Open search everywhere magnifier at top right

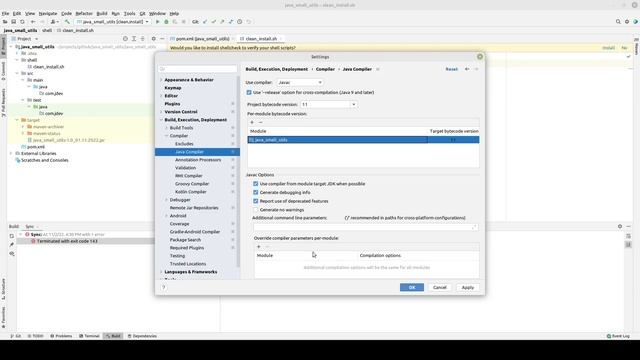click(x=618, y=22)
